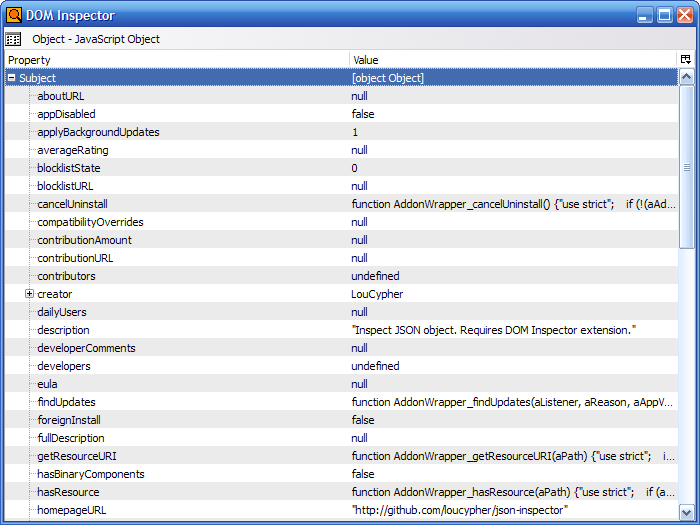Click the false value of hasBinaryComponents

363,474
